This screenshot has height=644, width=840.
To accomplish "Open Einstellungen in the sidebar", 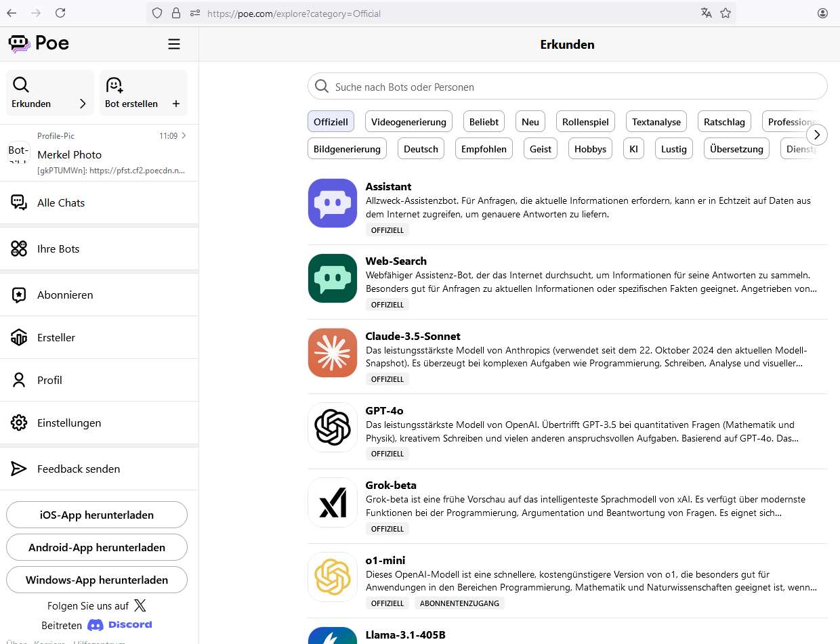I will tap(99, 423).
